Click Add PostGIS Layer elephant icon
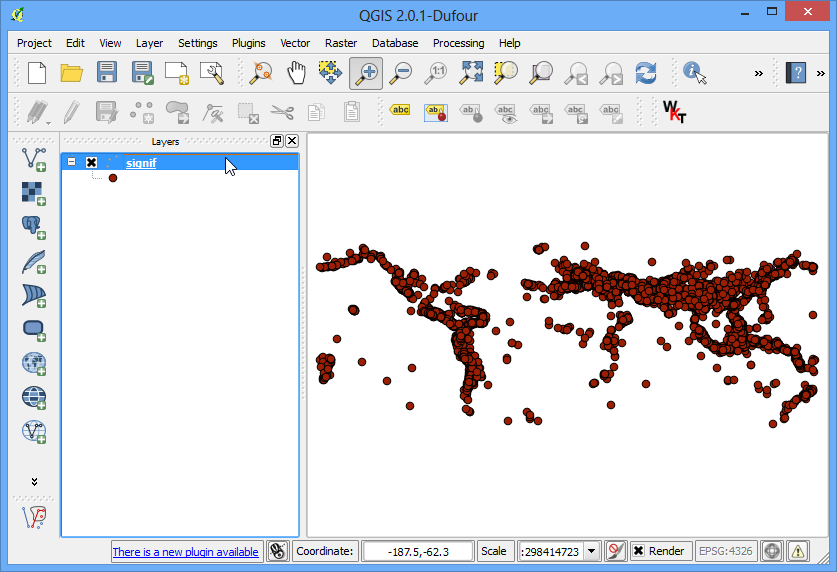837x572 pixels. point(34,227)
